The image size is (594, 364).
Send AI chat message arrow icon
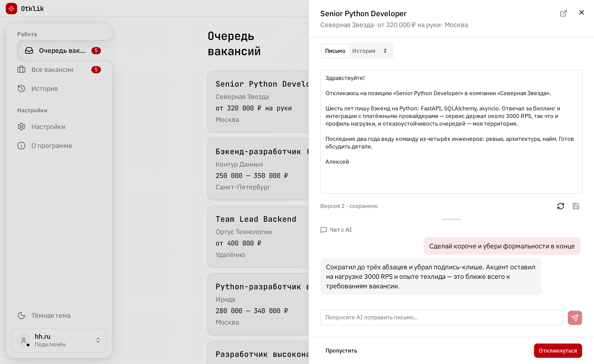click(x=575, y=318)
